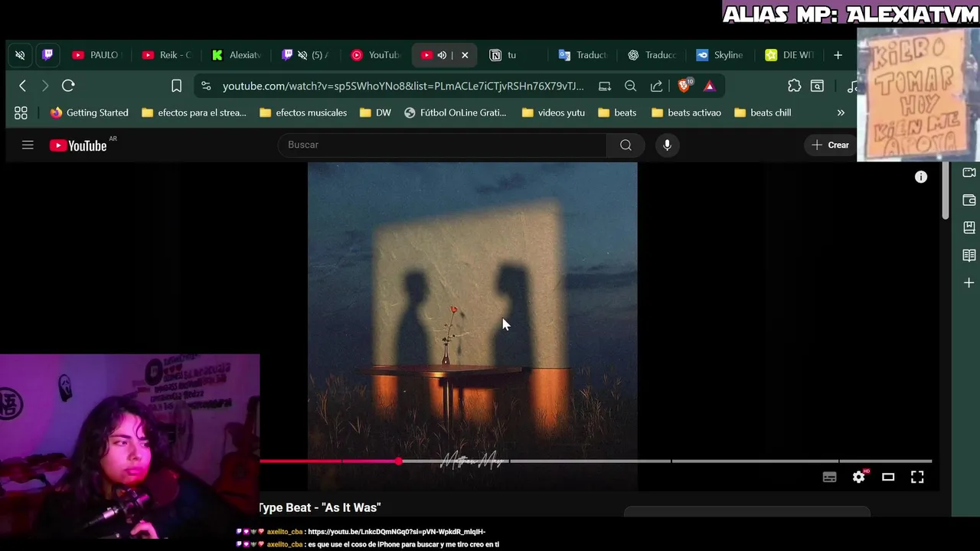Switch to the 'DIE WI' tab

coord(789,55)
